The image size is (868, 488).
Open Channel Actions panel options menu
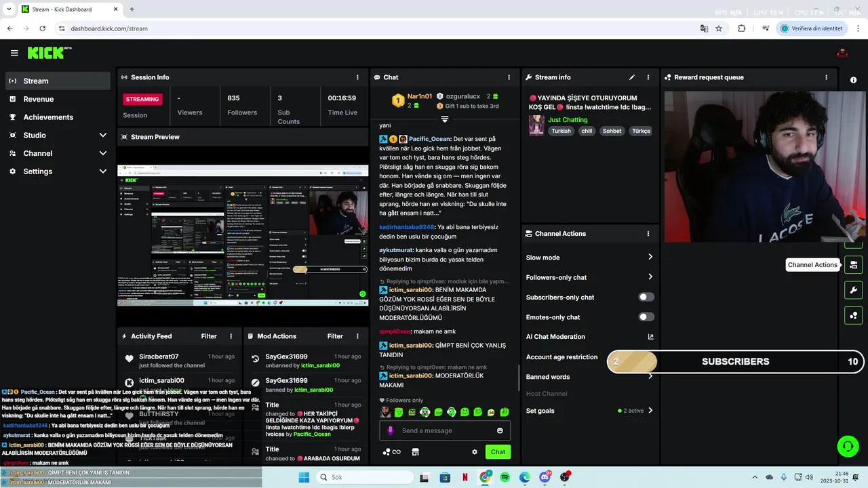tap(648, 234)
